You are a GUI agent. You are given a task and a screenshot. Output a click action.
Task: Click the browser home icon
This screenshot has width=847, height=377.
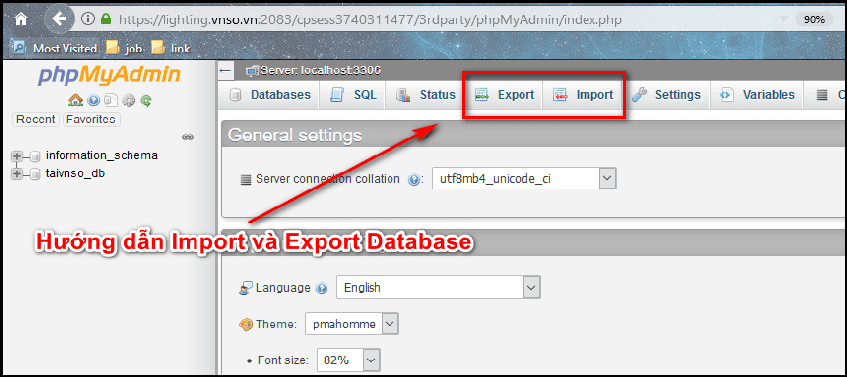21,19
